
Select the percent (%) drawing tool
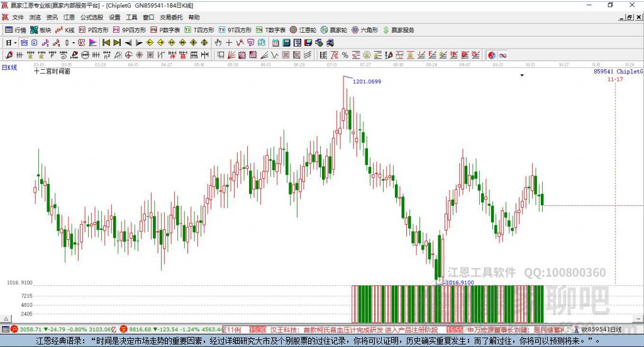tap(345, 55)
